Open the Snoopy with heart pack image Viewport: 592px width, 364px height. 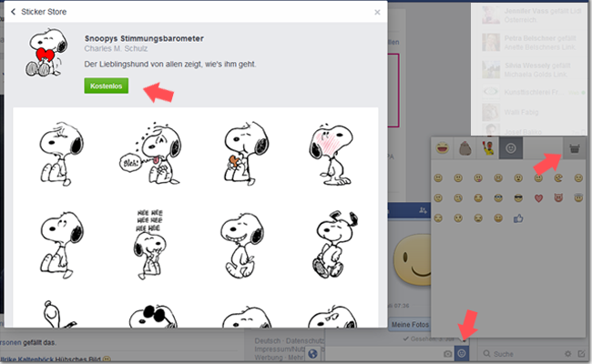click(x=46, y=53)
